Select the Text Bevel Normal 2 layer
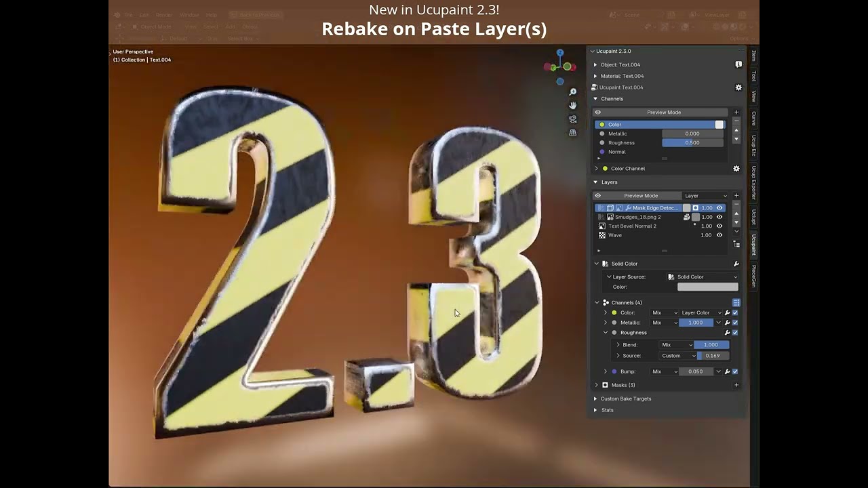This screenshot has width=868, height=488. click(632, 226)
